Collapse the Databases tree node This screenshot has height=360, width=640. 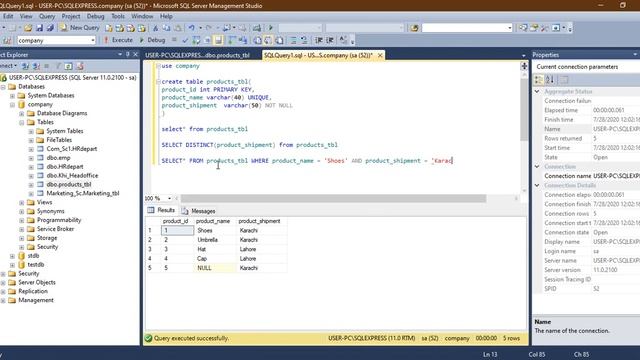pyautogui.click(x=3, y=87)
